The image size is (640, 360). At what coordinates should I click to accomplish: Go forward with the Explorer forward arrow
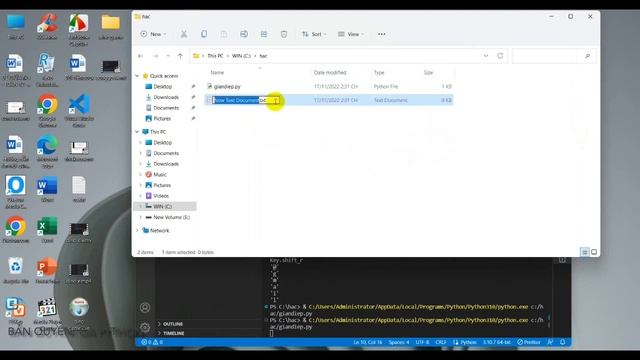click(156, 56)
